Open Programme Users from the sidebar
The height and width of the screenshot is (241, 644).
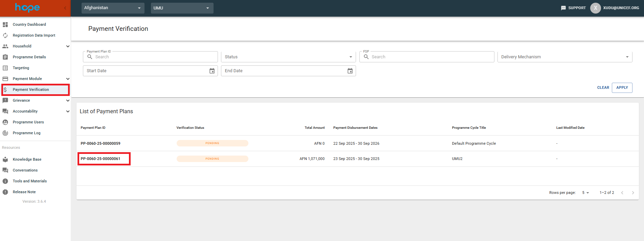28,122
